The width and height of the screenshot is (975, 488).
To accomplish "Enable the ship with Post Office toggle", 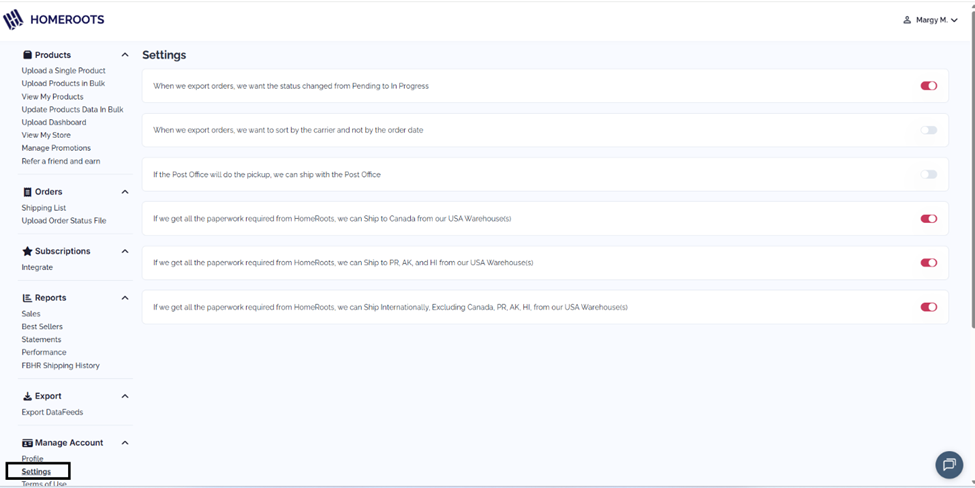I will [928, 174].
